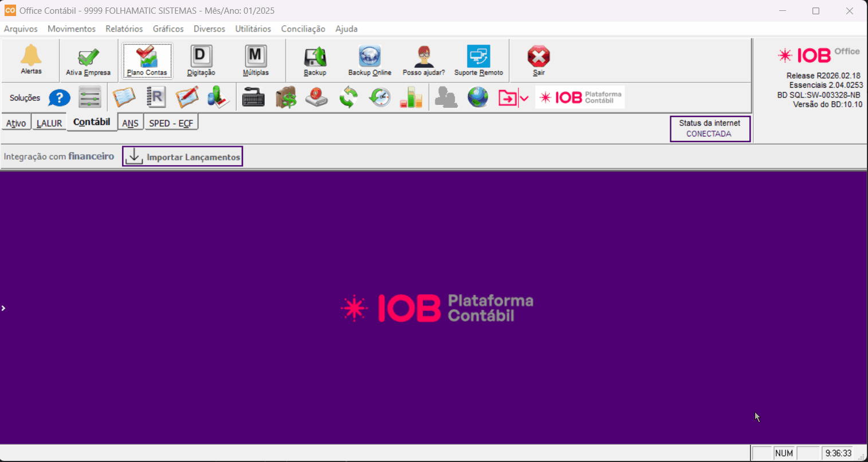Switch to the LALUR tab

49,123
